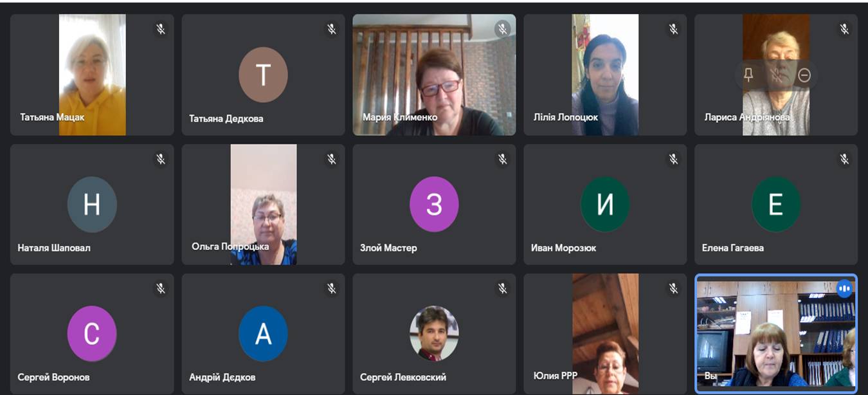Click muted mic icon on Татьяна Дедкова tile
The width and height of the screenshot is (868, 395).
332,29
